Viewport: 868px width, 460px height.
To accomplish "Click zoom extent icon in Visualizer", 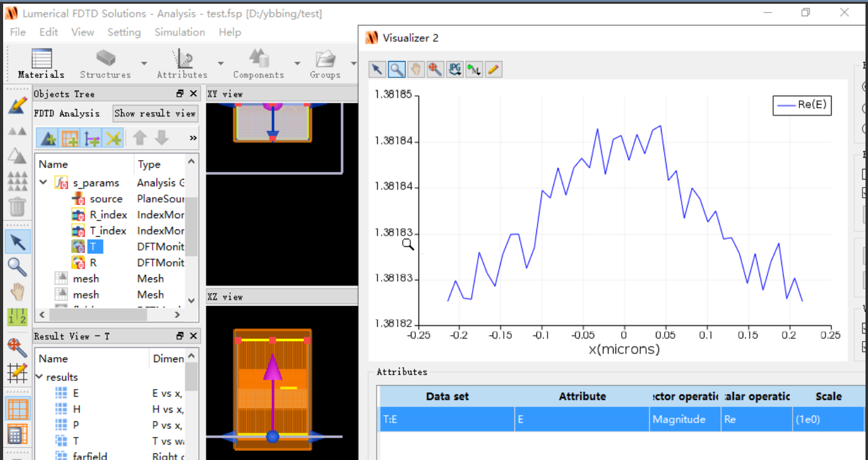I will 435,69.
